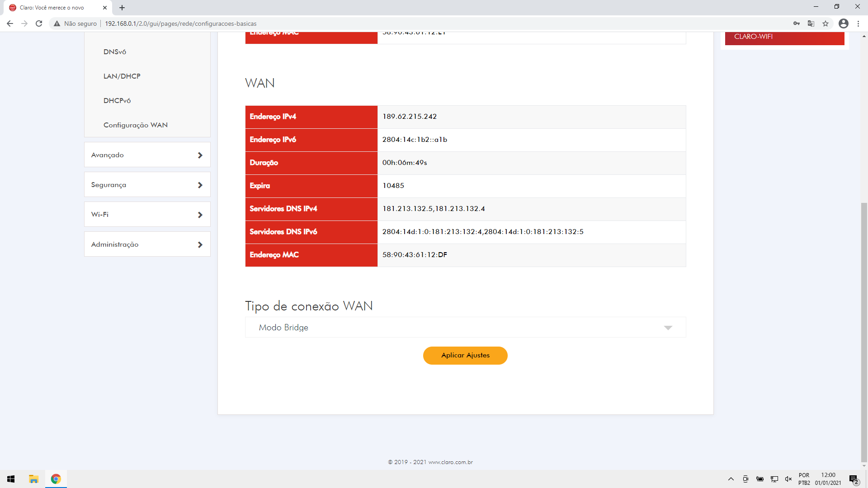Image resolution: width=868 pixels, height=488 pixels.
Task: Open File Explorer from the taskbar
Action: pyautogui.click(x=33, y=479)
